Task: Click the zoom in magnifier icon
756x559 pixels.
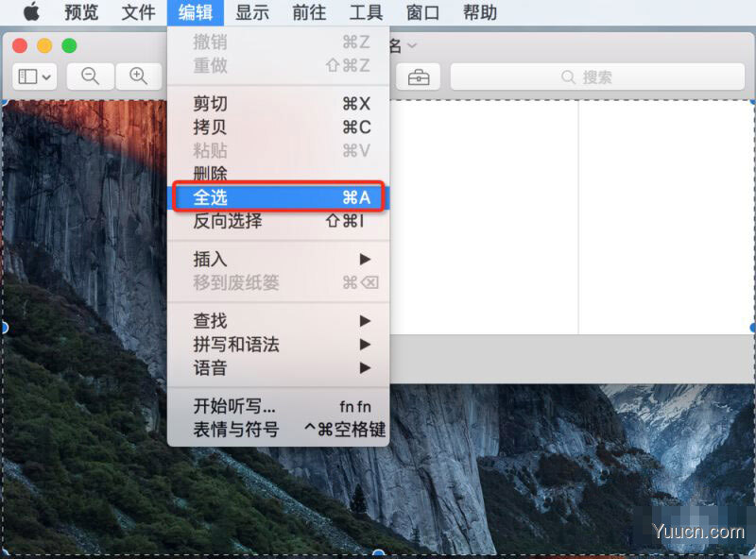Action: (138, 76)
